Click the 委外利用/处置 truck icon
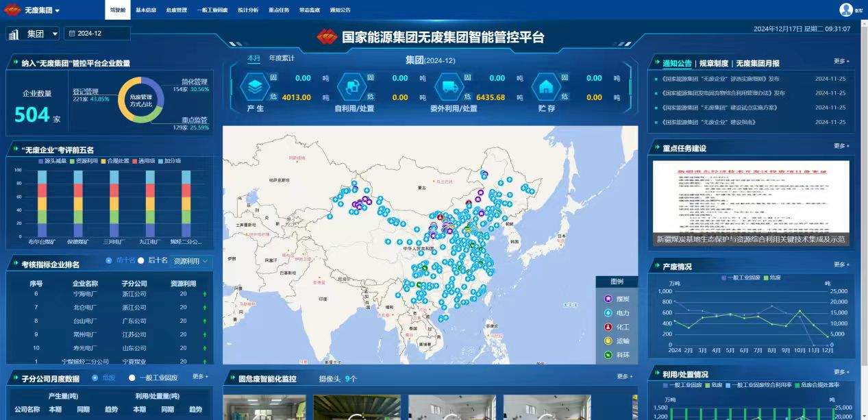The height and width of the screenshot is (420, 868). 449,87
